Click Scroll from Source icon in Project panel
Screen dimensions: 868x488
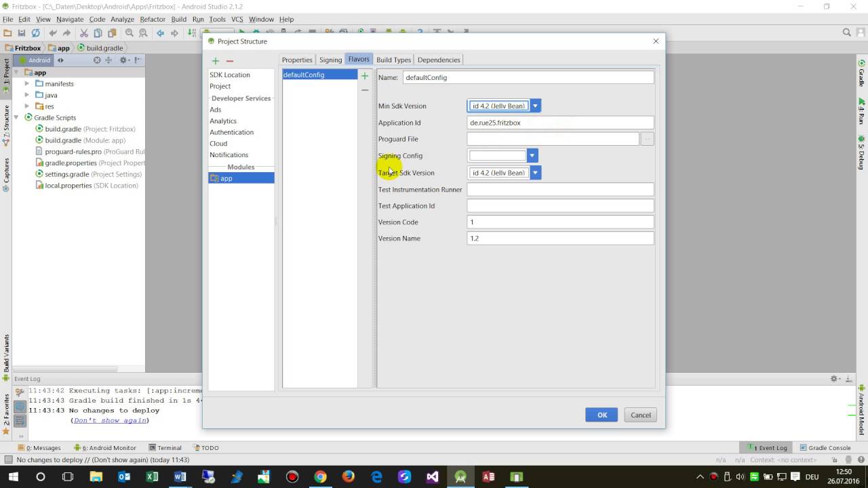[97, 60]
